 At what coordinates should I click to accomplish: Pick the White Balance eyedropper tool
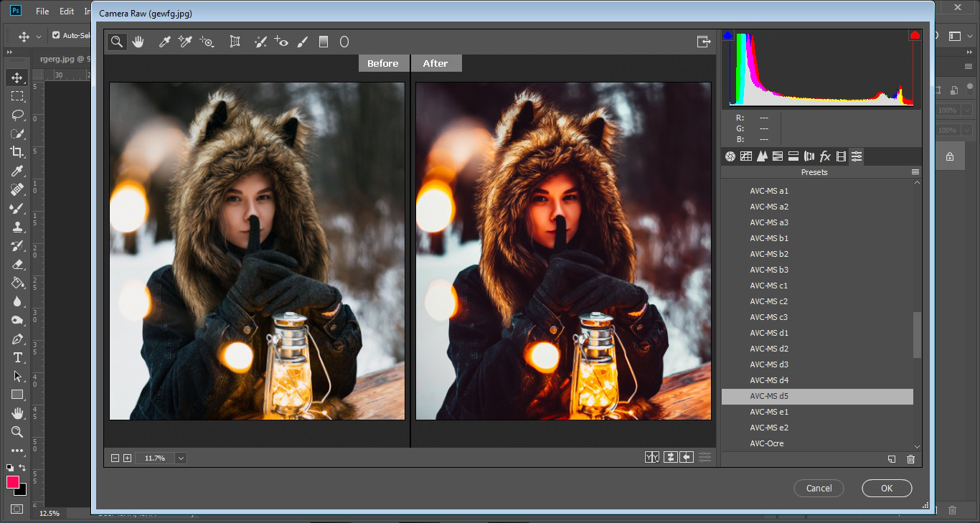point(164,42)
